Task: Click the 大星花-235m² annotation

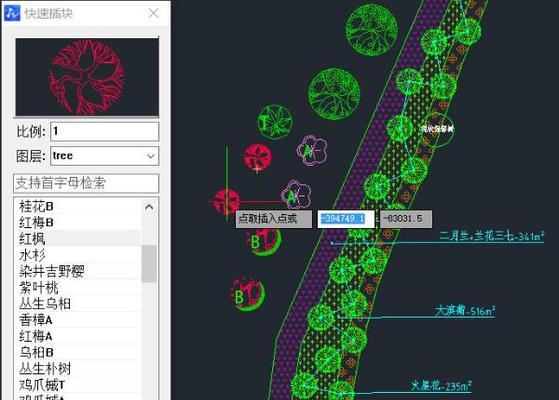Action: (x=441, y=385)
